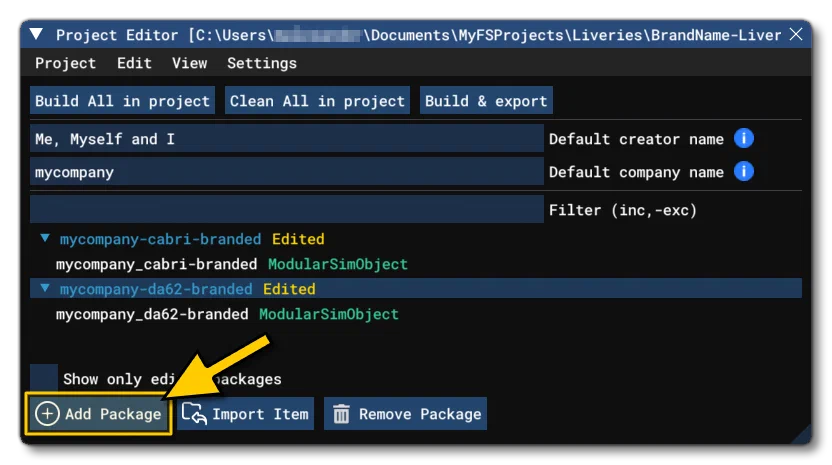Viewport: 832px width, 465px height.
Task: Click the Build & export button
Action: tap(486, 100)
